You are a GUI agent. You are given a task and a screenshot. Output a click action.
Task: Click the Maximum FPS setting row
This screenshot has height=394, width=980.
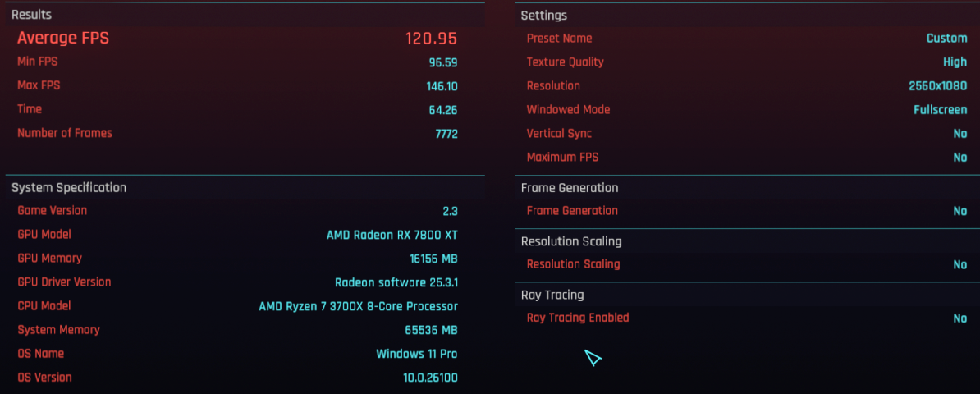748,158
